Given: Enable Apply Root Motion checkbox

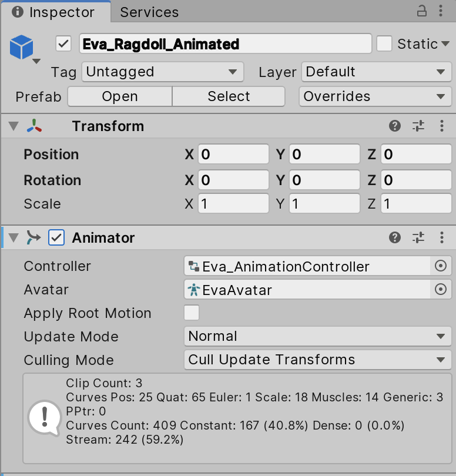Looking at the screenshot, I should coord(192,313).
